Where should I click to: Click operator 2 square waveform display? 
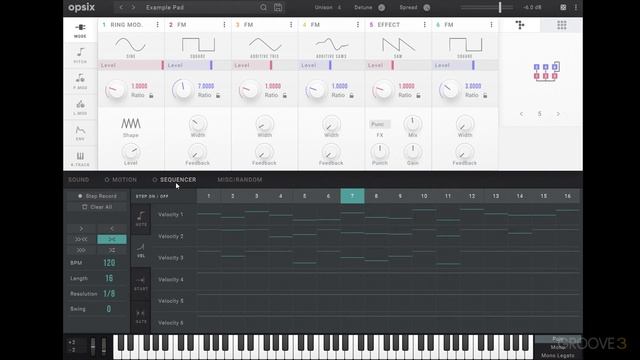(198, 46)
